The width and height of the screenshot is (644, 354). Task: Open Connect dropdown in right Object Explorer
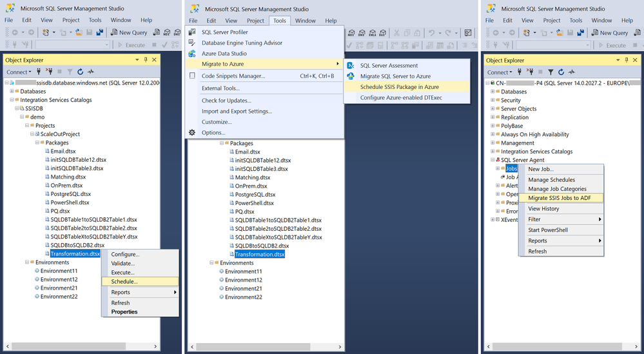(500, 72)
